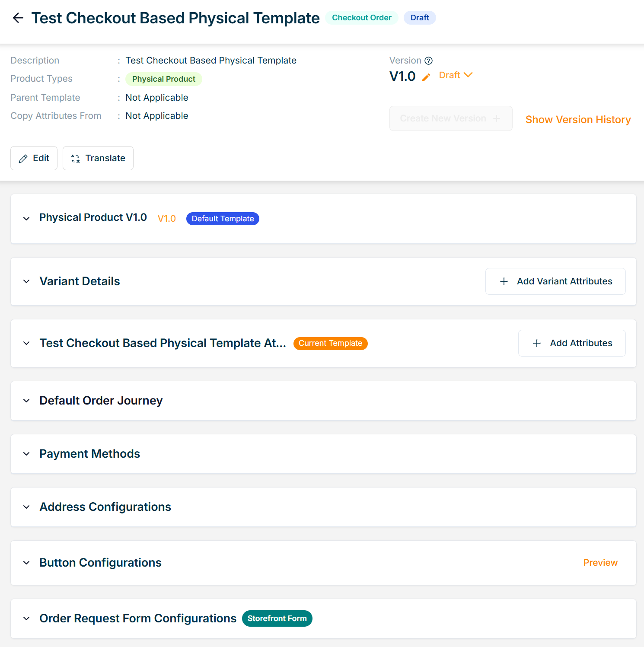The width and height of the screenshot is (644, 647).
Task: Expand the Button Configurations section
Action: click(x=26, y=563)
